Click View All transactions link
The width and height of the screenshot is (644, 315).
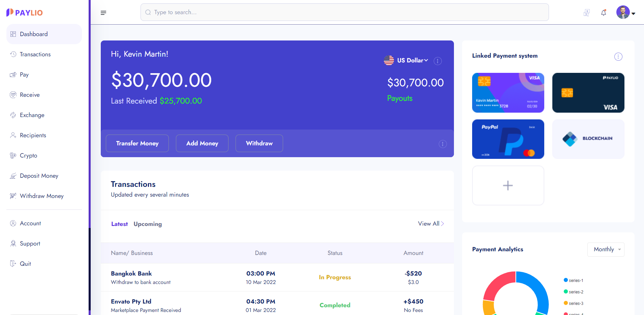pos(431,224)
